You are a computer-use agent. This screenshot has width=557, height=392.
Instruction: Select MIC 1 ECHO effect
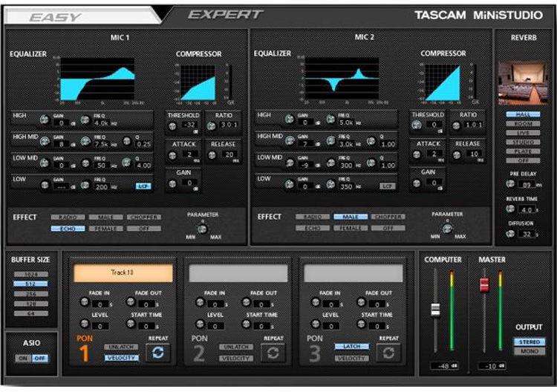(x=68, y=229)
